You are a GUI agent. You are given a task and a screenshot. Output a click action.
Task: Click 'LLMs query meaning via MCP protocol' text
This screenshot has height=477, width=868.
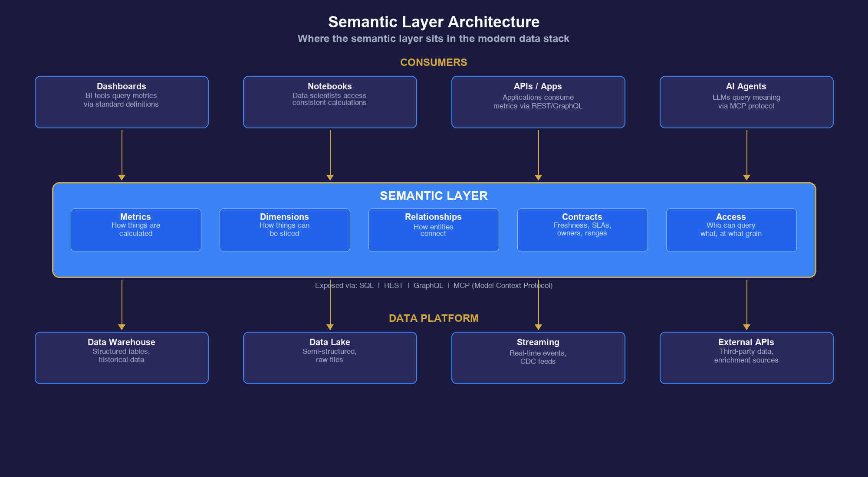point(746,101)
